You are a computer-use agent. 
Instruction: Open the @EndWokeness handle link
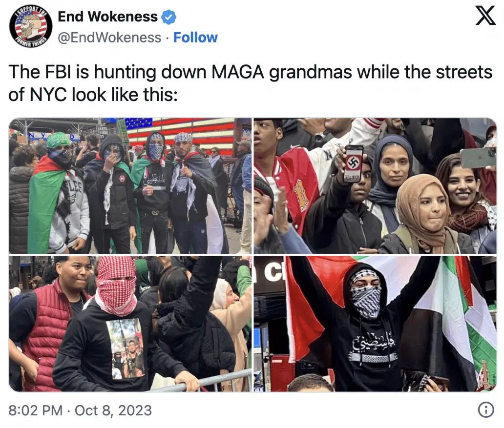(109, 38)
